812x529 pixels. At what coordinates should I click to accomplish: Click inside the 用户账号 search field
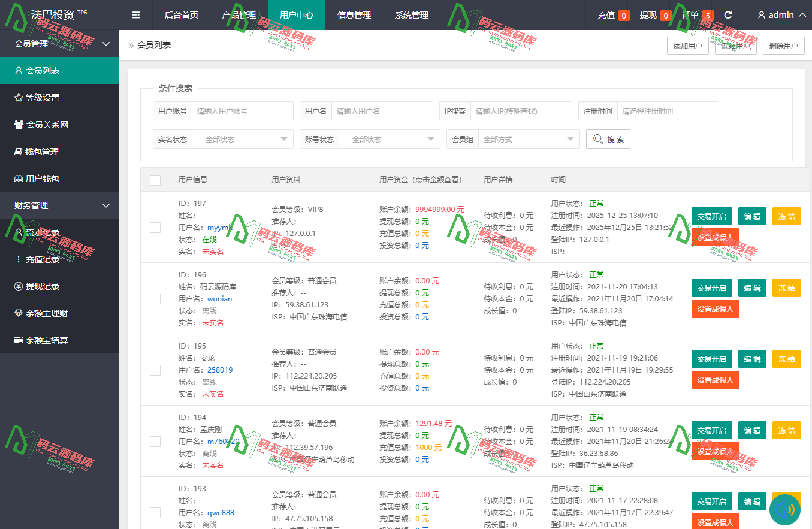[x=243, y=110]
